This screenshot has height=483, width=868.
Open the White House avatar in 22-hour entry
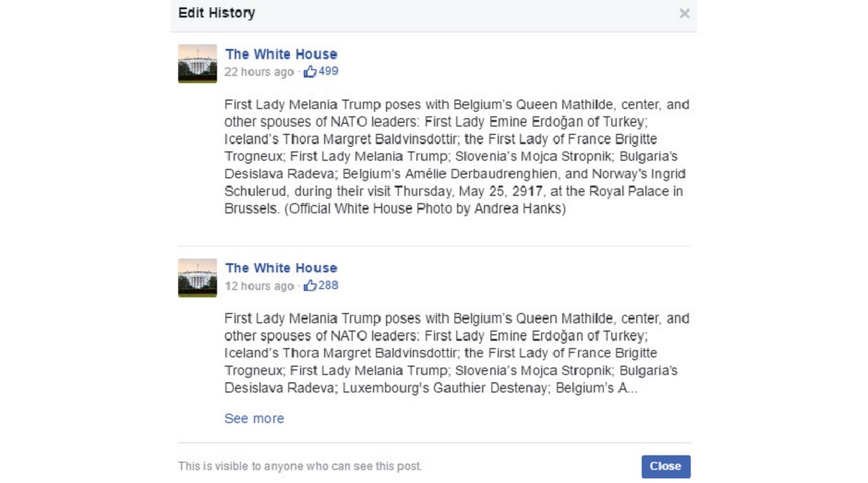[x=198, y=64]
